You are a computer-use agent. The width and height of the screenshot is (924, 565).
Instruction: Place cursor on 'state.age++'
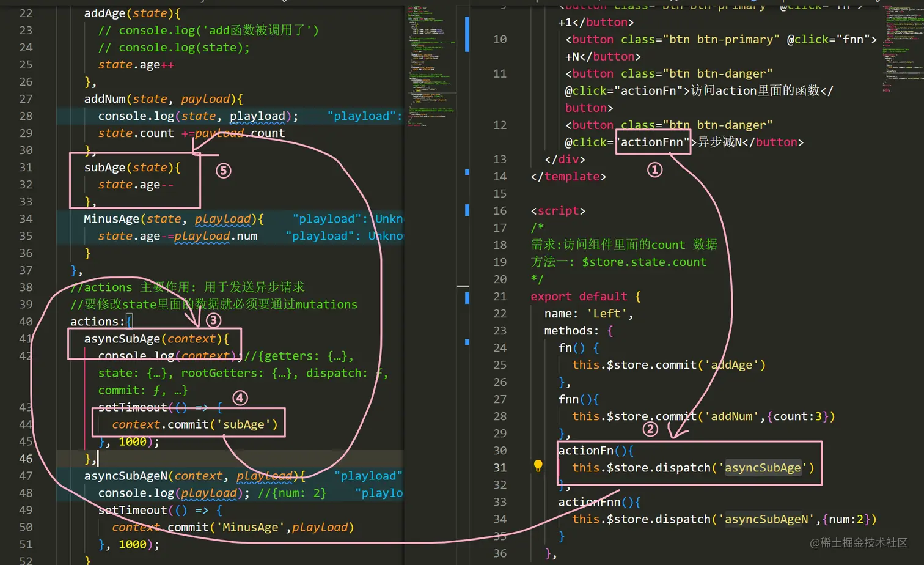(136, 65)
